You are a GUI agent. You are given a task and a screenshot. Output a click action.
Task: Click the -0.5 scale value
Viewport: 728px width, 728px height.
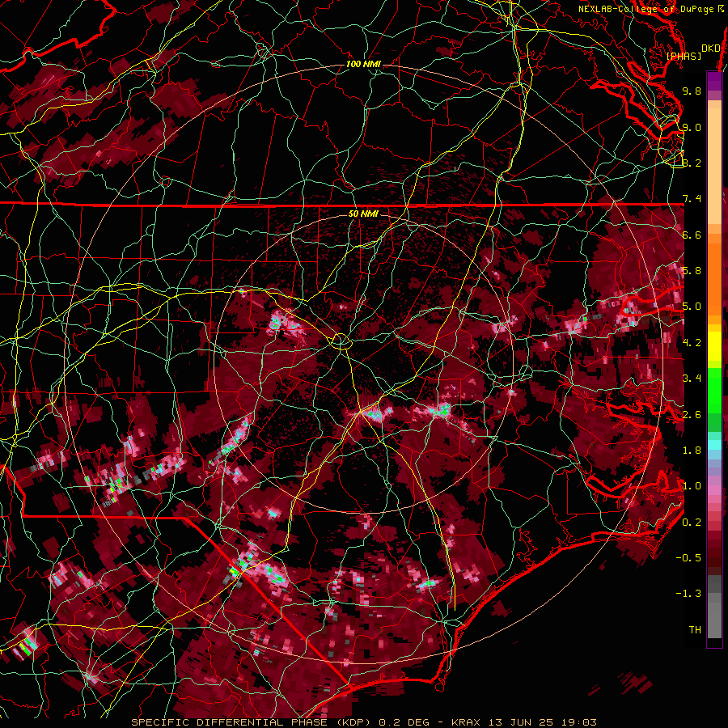click(689, 558)
